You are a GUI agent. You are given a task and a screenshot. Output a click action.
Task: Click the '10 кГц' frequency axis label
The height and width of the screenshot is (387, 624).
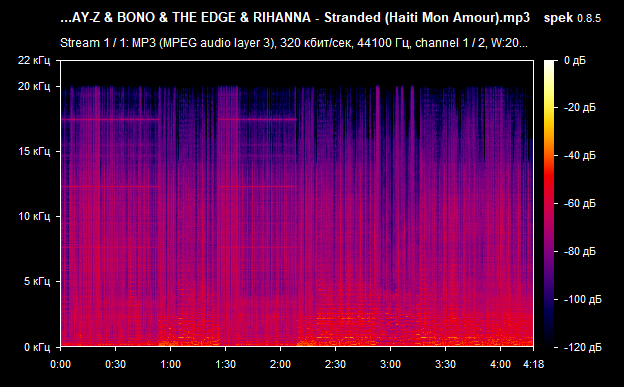click(x=34, y=216)
